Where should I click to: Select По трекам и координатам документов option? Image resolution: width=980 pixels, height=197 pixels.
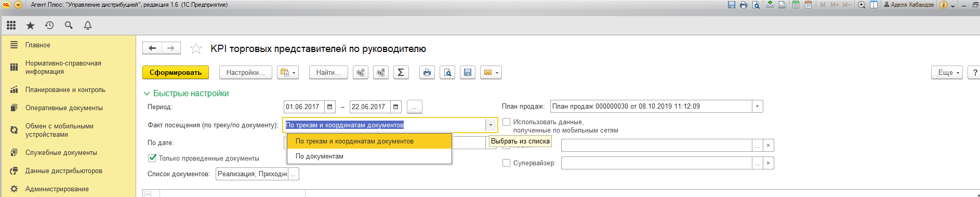tap(369, 141)
